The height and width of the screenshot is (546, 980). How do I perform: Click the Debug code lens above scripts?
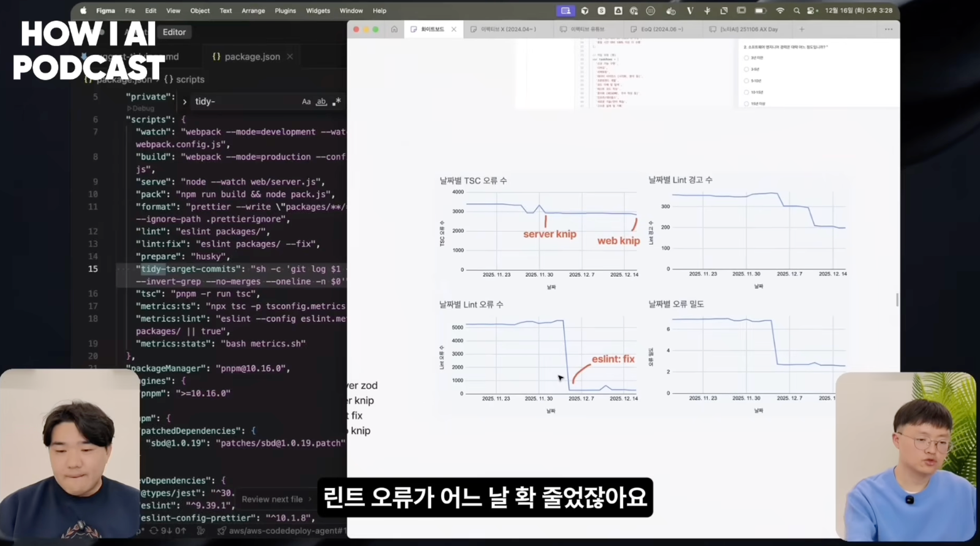(141, 108)
